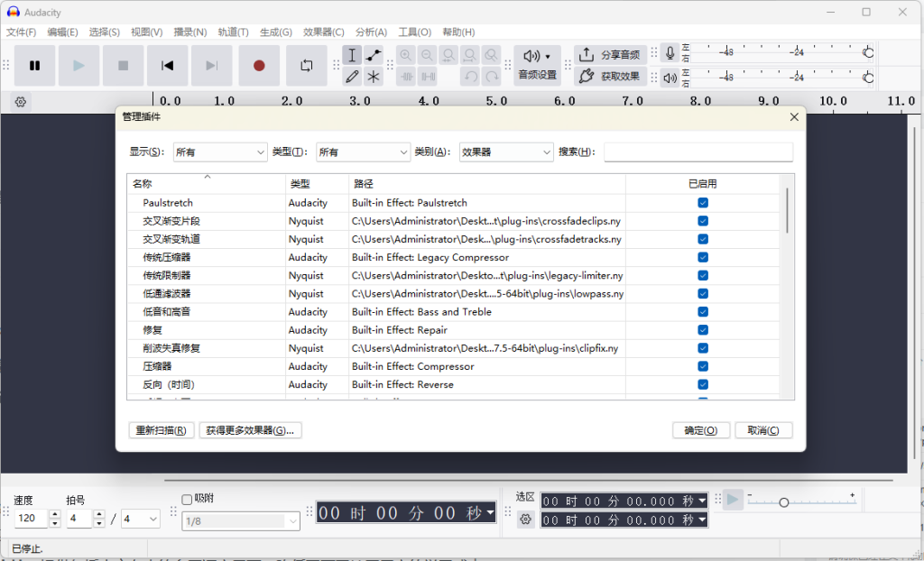Enable the 吸附 snapping checkbox

[187, 499]
